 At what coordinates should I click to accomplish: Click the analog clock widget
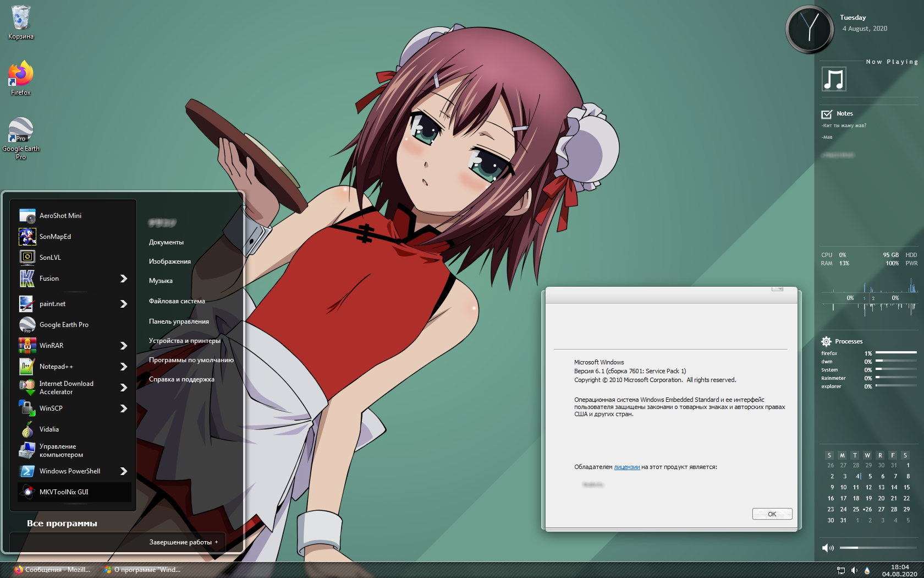[810, 29]
